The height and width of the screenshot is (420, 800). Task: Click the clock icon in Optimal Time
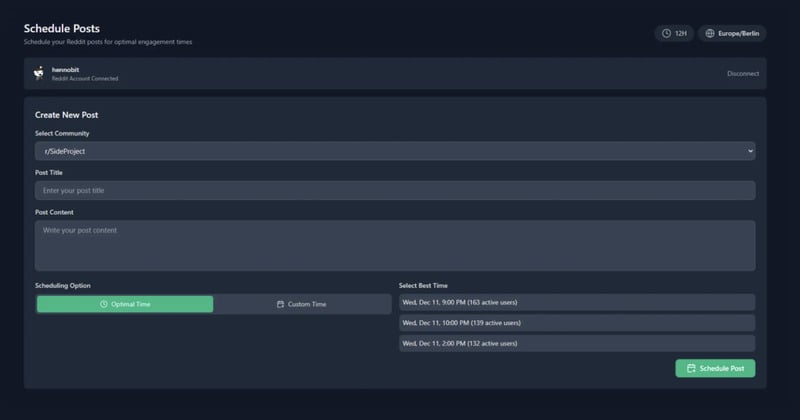point(104,304)
